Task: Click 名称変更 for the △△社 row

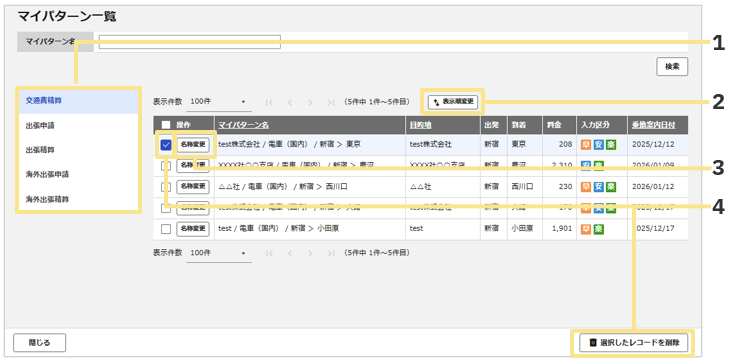Action: (193, 187)
